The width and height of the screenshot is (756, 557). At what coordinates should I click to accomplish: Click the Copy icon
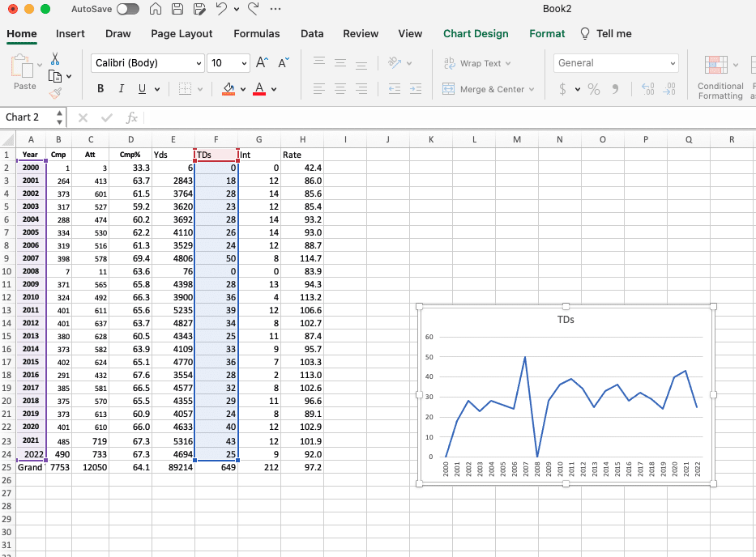pos(55,76)
